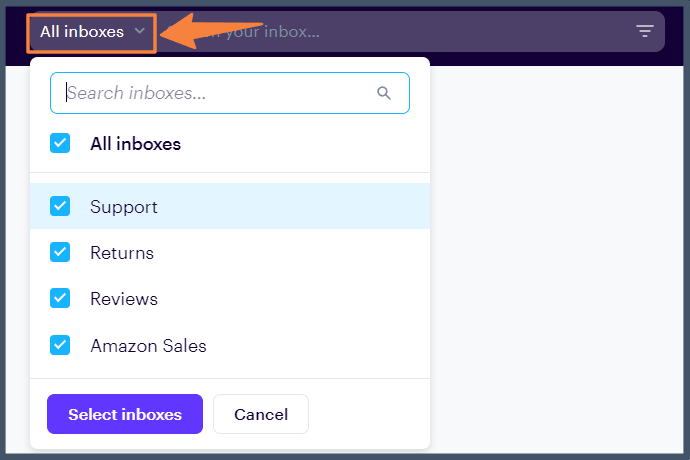Image resolution: width=690 pixels, height=460 pixels.
Task: Untick the Amazon Sales checkbox
Action: pos(60,346)
